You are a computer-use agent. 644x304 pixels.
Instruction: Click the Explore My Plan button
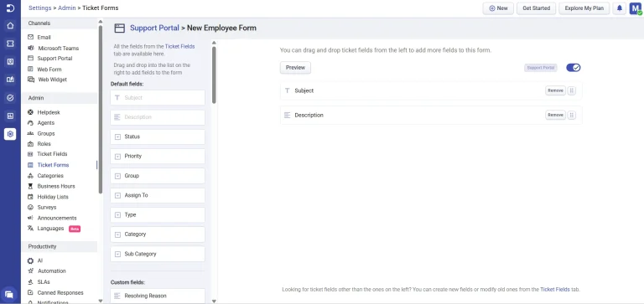pyautogui.click(x=584, y=8)
